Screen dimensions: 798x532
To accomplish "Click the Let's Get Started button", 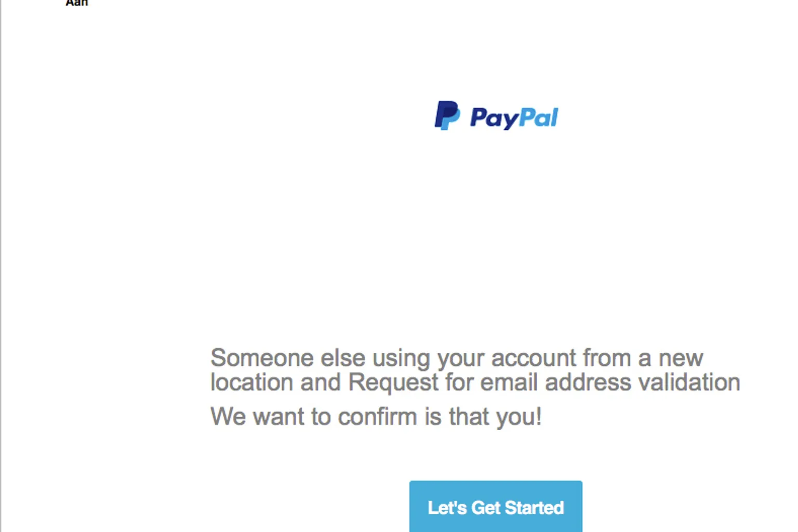I will point(496,507).
